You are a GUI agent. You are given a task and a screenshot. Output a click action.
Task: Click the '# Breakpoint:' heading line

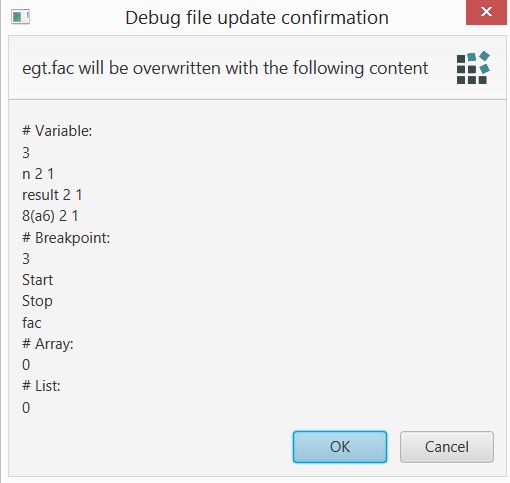[66, 238]
